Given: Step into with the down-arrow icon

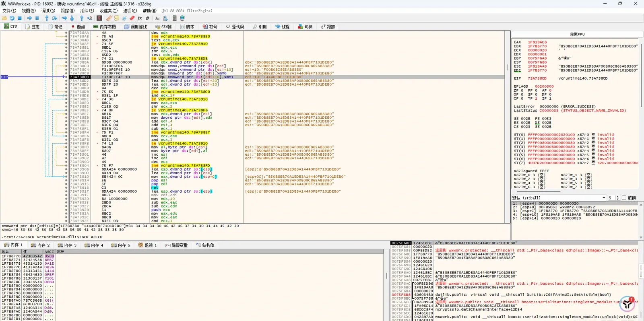Looking at the screenshot, I should pyautogui.click(x=47, y=18).
